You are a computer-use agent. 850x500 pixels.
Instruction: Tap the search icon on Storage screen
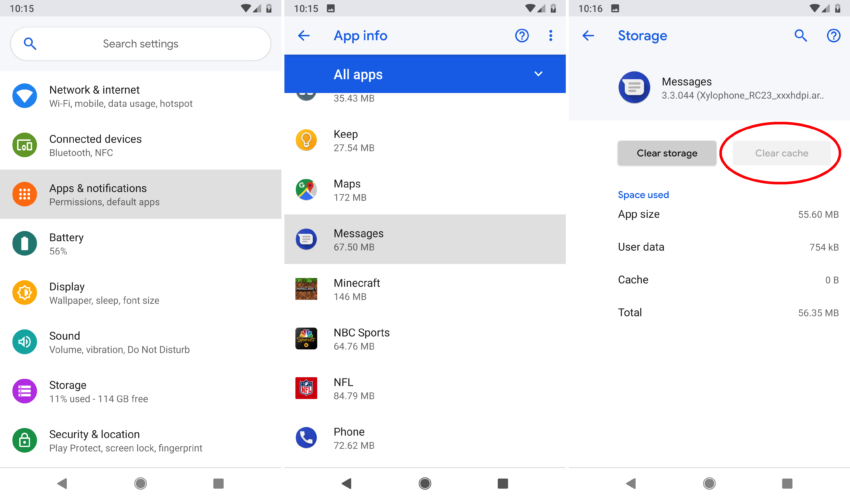pos(801,36)
